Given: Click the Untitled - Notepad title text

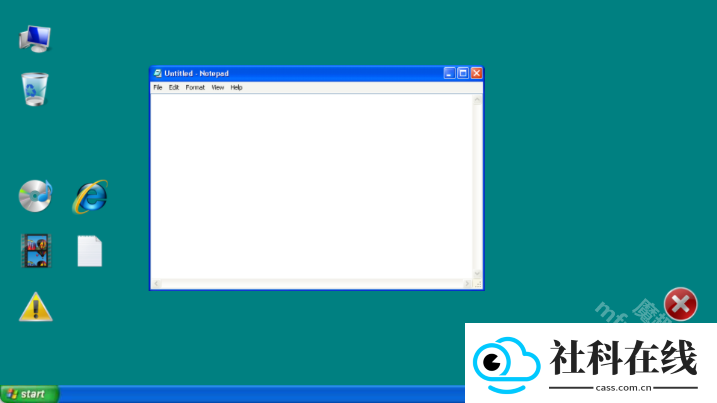Looking at the screenshot, I should point(197,73).
